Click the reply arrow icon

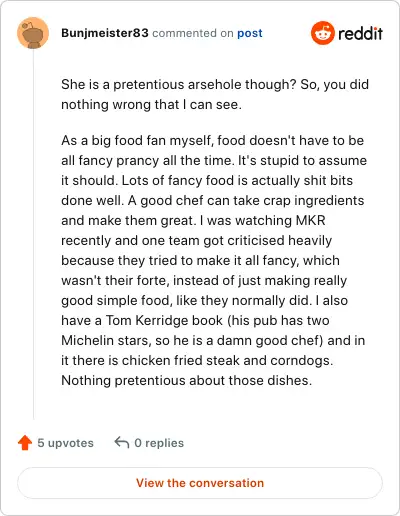pyautogui.click(x=122, y=443)
